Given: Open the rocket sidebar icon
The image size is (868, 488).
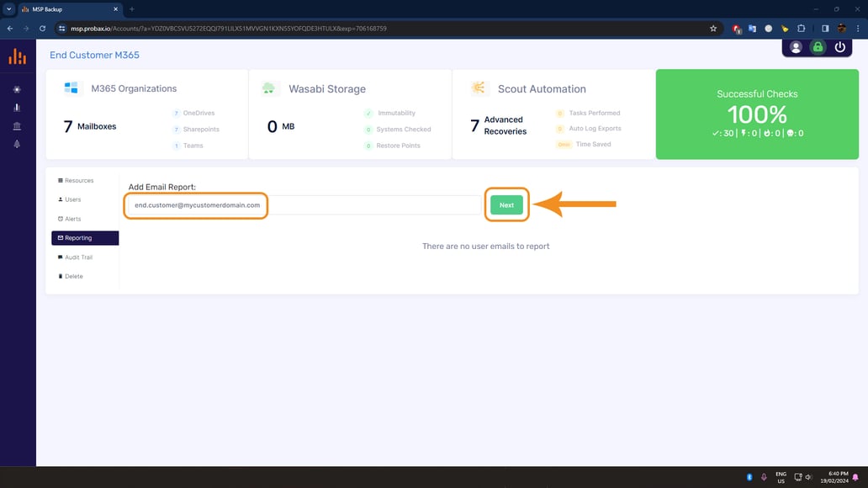Looking at the screenshot, I should point(17,144).
